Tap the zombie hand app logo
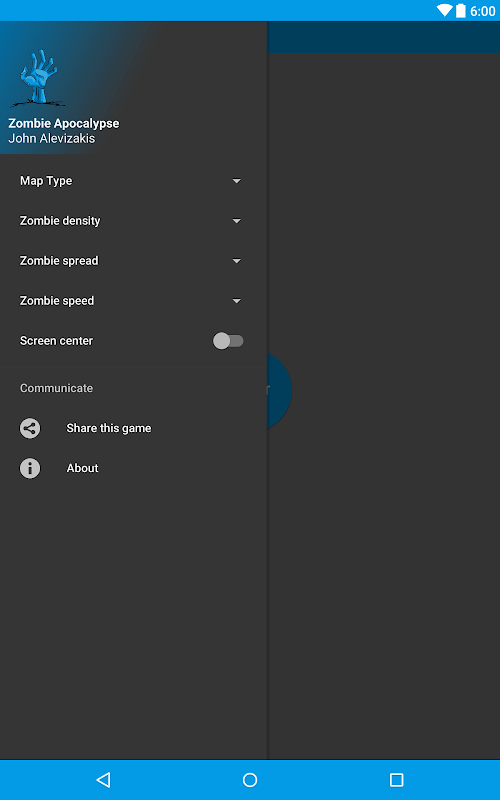Screen dimensions: 500x800 pyautogui.click(x=38, y=78)
